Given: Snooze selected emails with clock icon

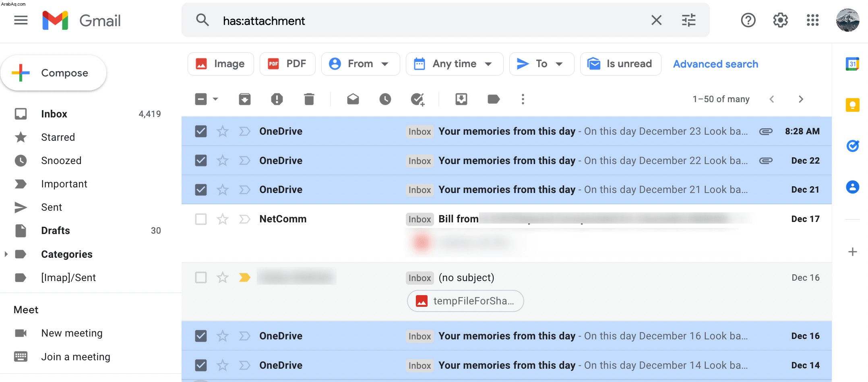Looking at the screenshot, I should click(385, 99).
